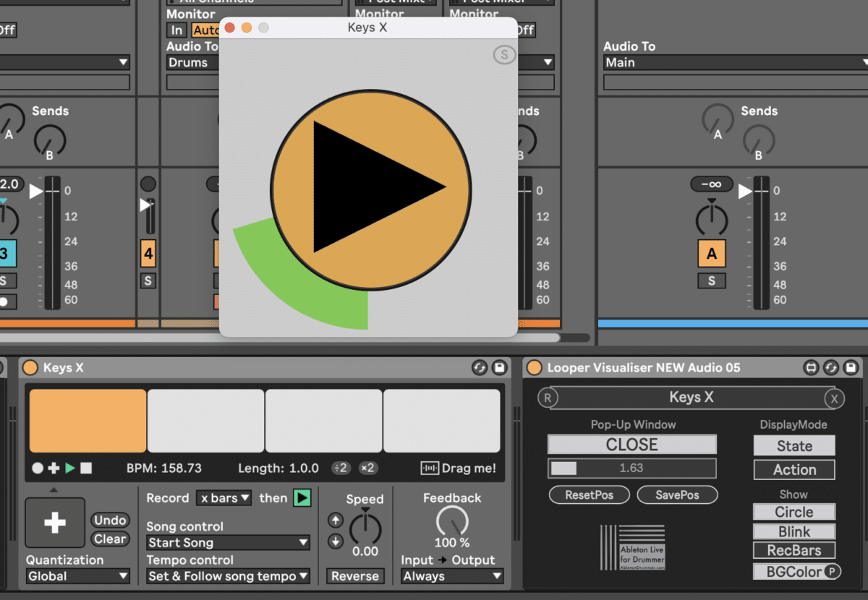The image size is (868, 600).
Task: Click the green play button after 'then'
Action: 302,497
